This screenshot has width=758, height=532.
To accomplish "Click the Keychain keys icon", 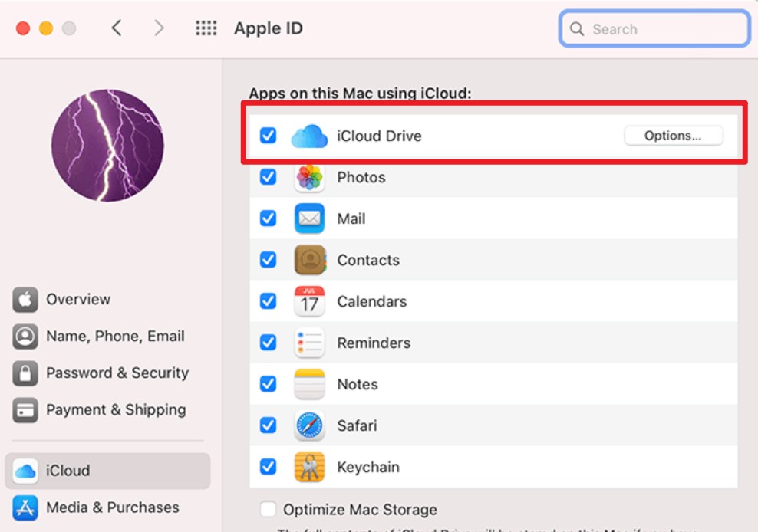I will (309, 467).
